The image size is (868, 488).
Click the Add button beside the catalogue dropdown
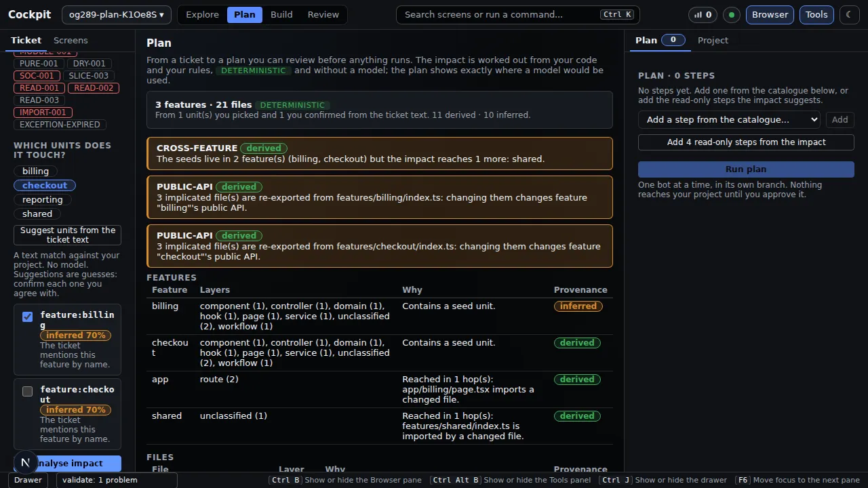[x=840, y=119]
